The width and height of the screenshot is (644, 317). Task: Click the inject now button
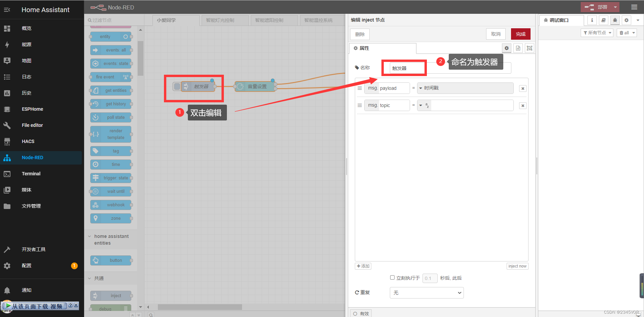click(x=517, y=266)
